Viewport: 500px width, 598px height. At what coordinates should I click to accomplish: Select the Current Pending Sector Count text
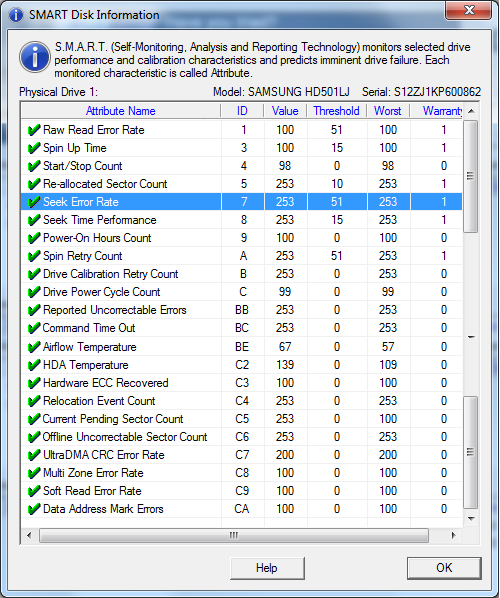113,419
